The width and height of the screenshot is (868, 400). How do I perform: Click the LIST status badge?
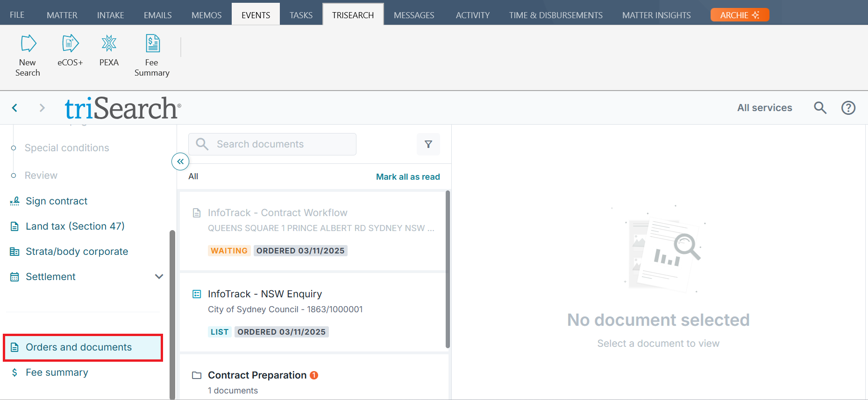tap(220, 332)
